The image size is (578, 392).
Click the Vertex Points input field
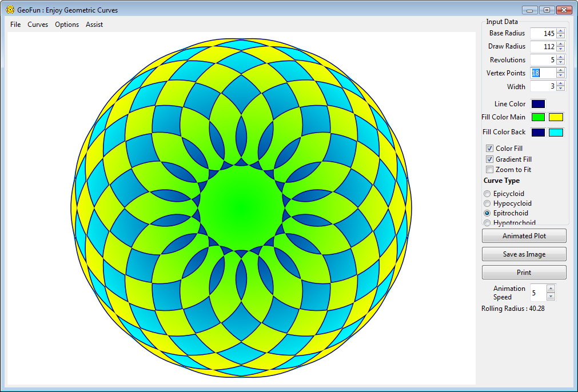543,73
